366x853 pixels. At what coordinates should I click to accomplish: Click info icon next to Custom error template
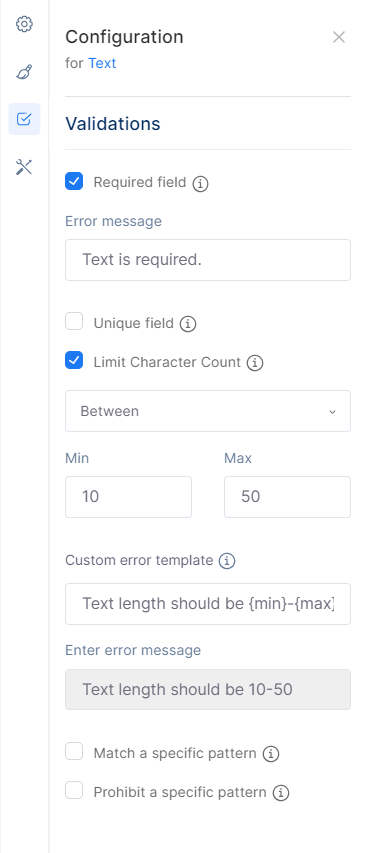(227, 561)
